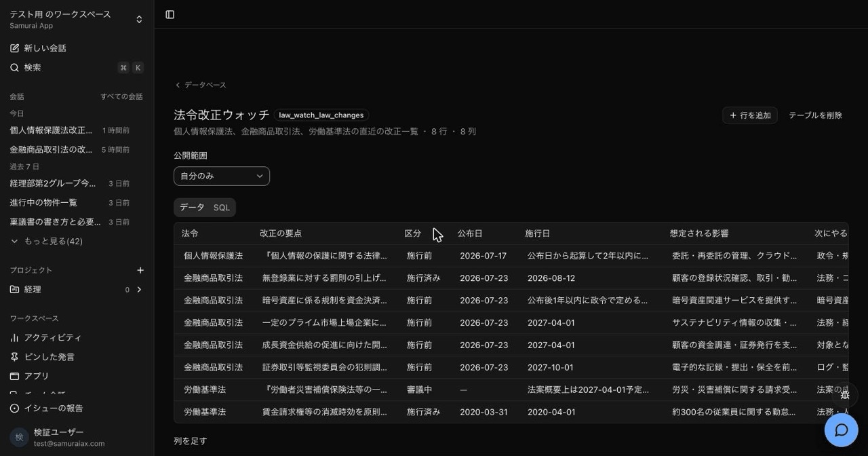Add a project with the plus icon
868x456 pixels.
coord(140,270)
